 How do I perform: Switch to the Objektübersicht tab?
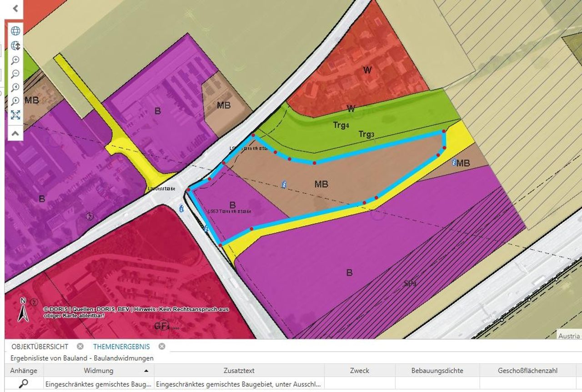(40, 347)
